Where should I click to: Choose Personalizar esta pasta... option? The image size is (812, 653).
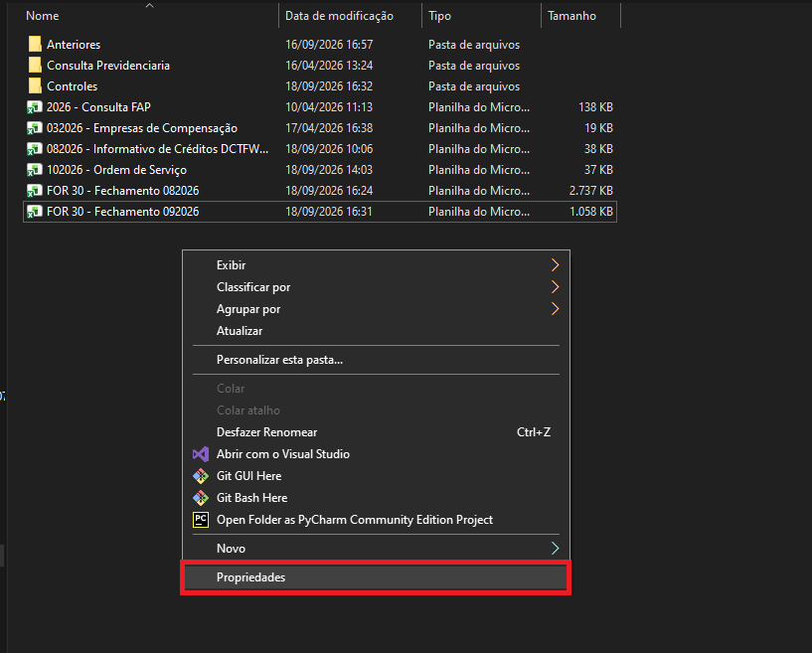pos(376,360)
